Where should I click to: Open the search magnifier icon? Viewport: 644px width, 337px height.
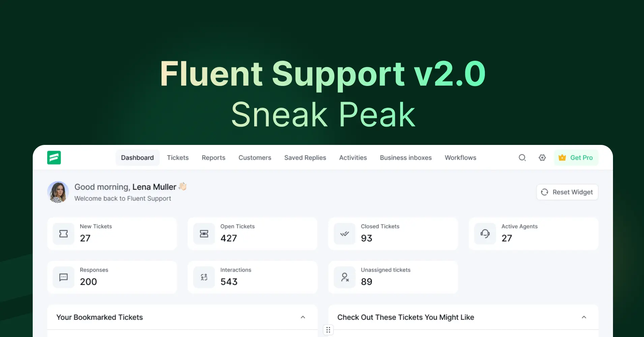[522, 157]
